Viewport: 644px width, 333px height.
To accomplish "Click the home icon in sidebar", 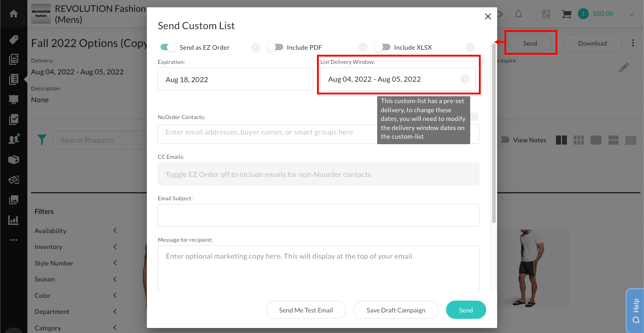I will (x=14, y=14).
